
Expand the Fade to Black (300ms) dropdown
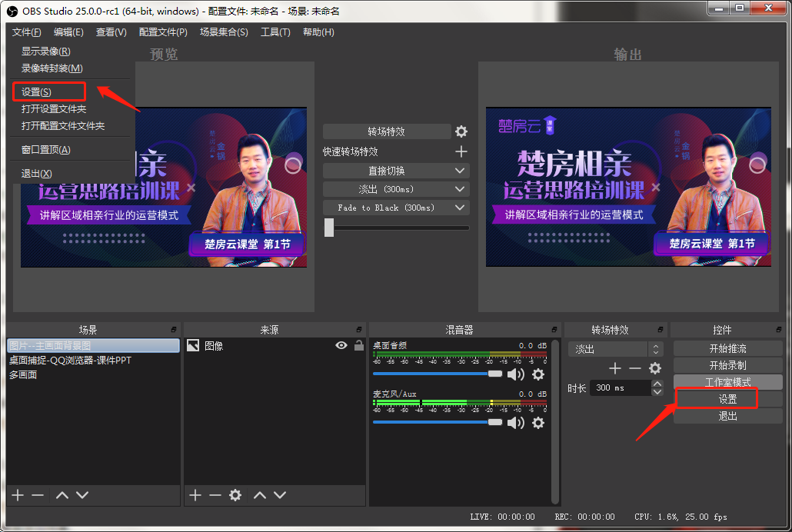(460, 208)
